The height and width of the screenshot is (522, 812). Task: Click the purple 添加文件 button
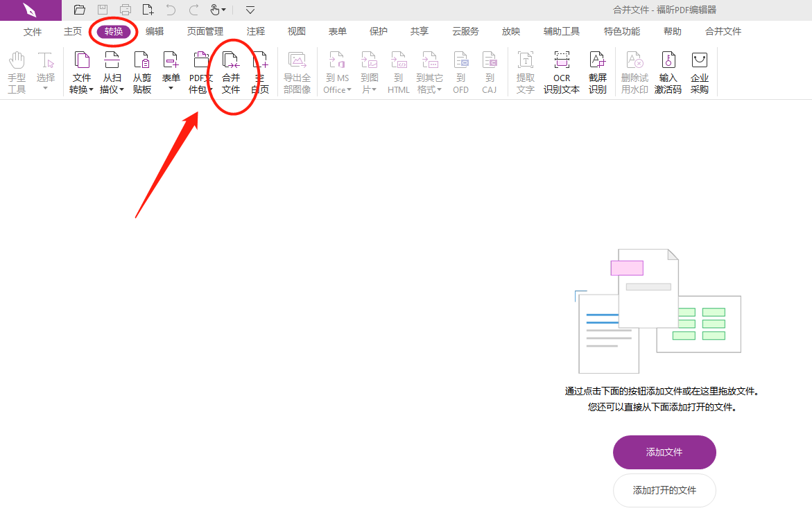pos(664,452)
